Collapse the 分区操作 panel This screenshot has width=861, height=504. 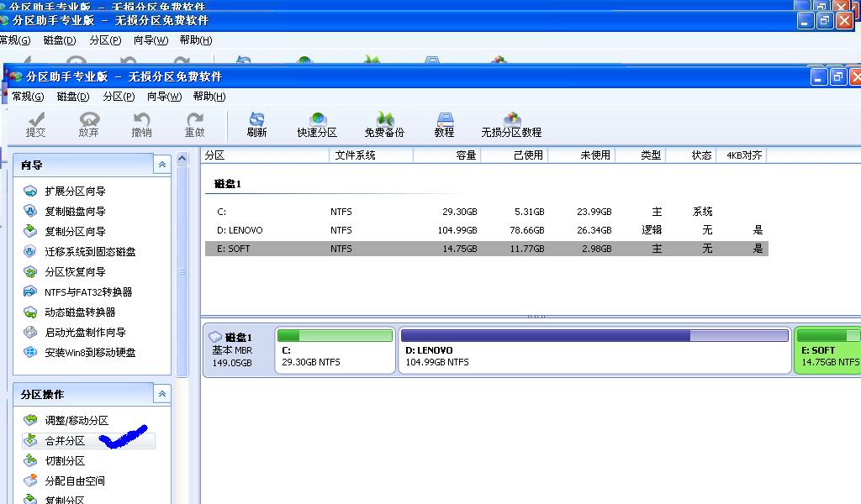pos(162,394)
